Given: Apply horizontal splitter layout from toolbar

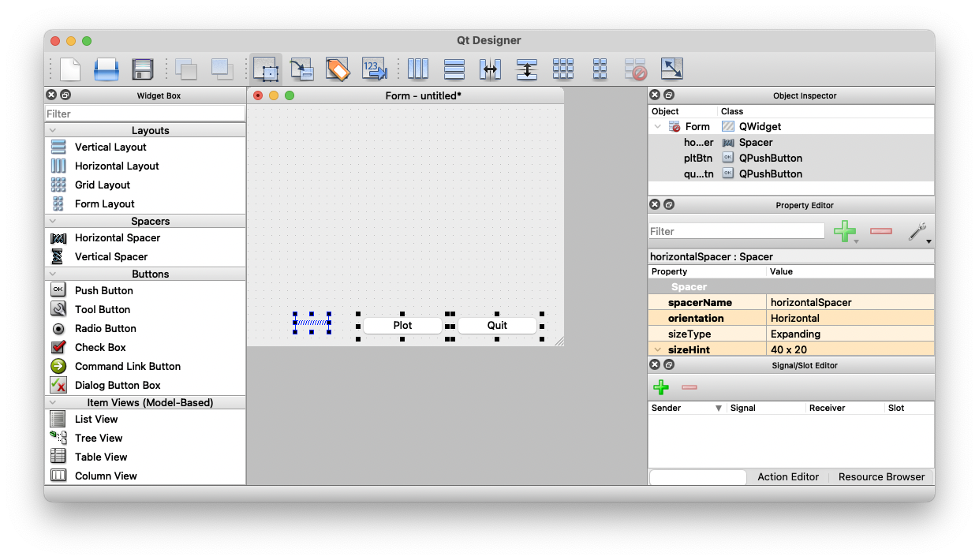Looking at the screenshot, I should (x=491, y=69).
